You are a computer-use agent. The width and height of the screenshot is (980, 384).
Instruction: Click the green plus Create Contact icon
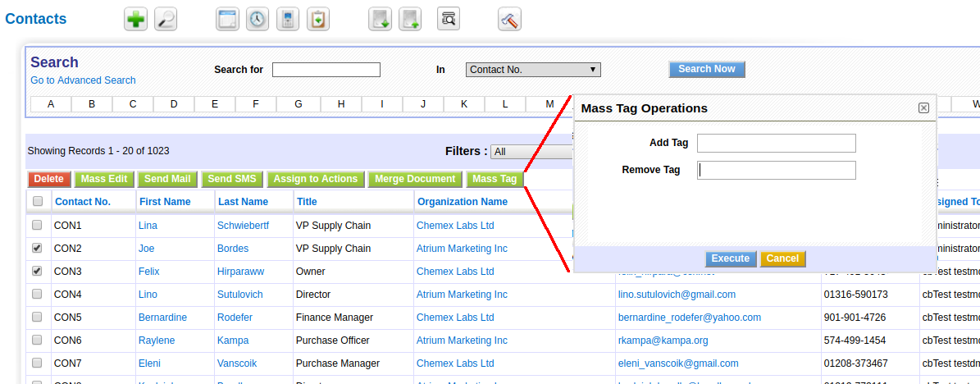(x=136, y=20)
